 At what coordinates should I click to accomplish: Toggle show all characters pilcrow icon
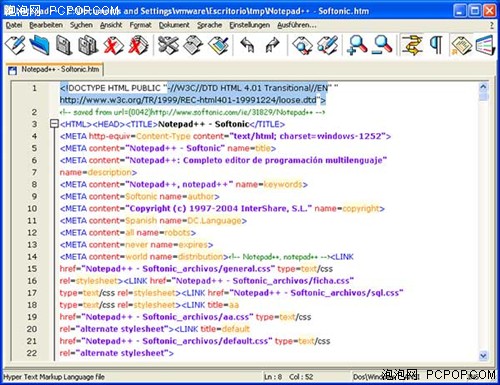point(436,45)
